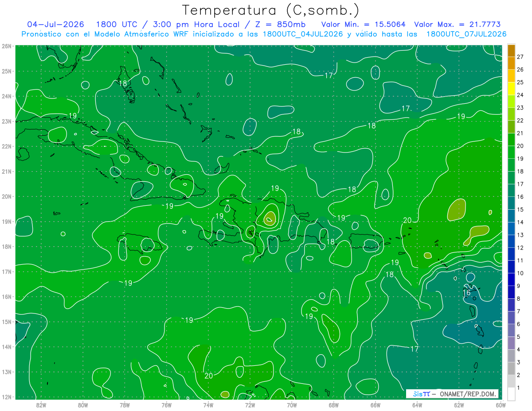Pick the yellow legend swatch between 24 and 25
Screen dimensions: 532x411
point(511,88)
